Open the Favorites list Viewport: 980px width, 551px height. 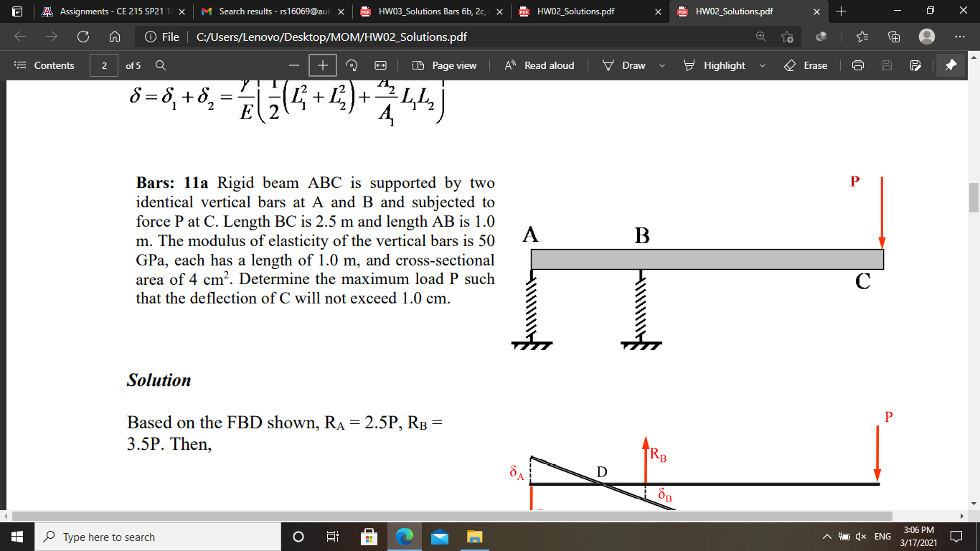pyautogui.click(x=863, y=37)
